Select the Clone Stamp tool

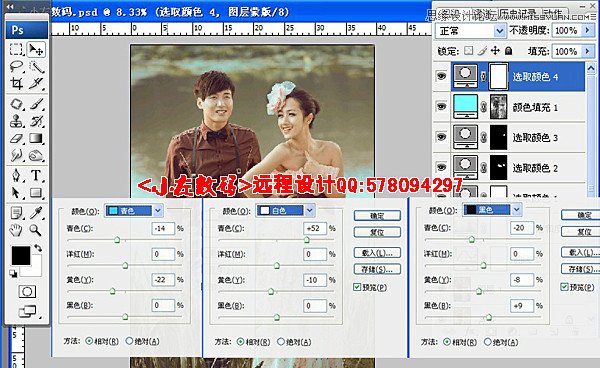click(x=16, y=121)
